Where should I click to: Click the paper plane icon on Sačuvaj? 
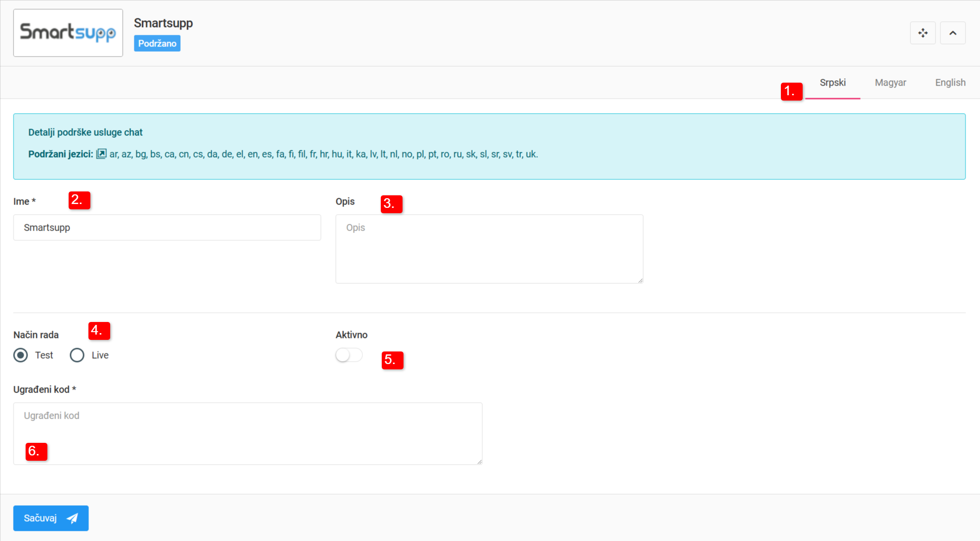(x=72, y=518)
